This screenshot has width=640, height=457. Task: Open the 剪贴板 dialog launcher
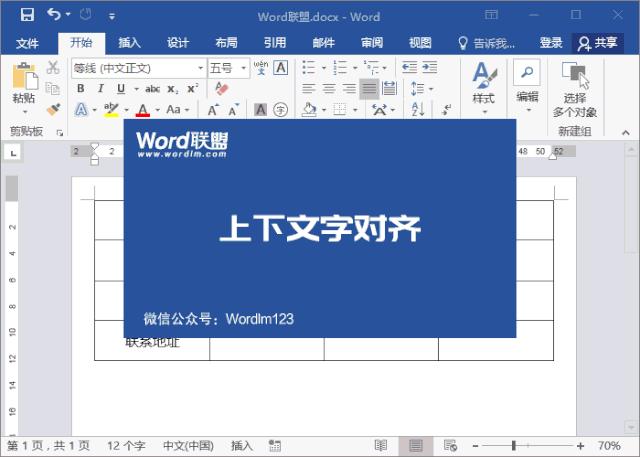tap(60, 133)
